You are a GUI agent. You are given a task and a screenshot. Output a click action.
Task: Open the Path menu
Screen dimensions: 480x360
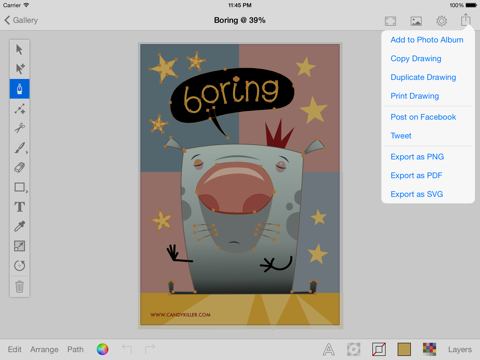coord(75,349)
